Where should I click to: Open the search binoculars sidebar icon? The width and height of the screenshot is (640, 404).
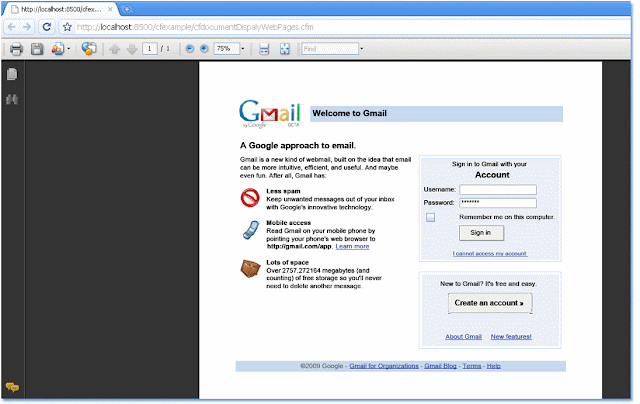[12, 99]
